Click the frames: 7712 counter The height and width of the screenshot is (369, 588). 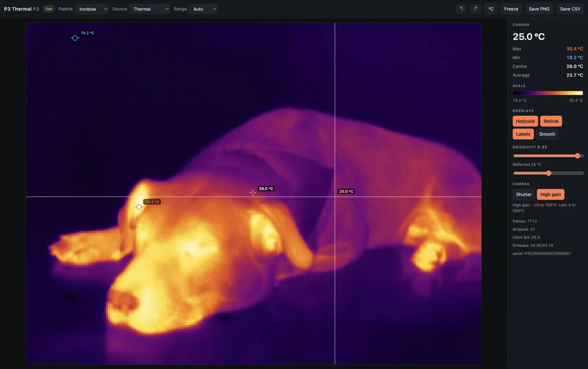pyautogui.click(x=525, y=221)
